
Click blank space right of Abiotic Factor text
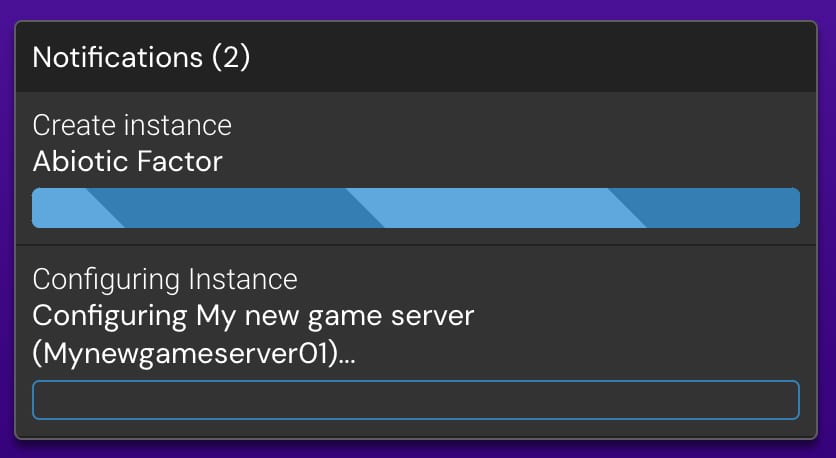pyautogui.click(x=500, y=161)
